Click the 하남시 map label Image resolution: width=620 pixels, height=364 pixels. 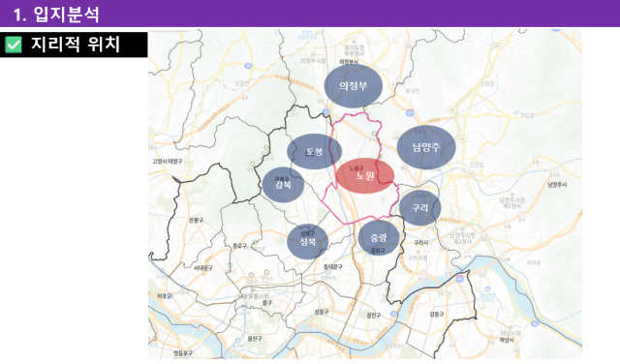click(x=507, y=341)
